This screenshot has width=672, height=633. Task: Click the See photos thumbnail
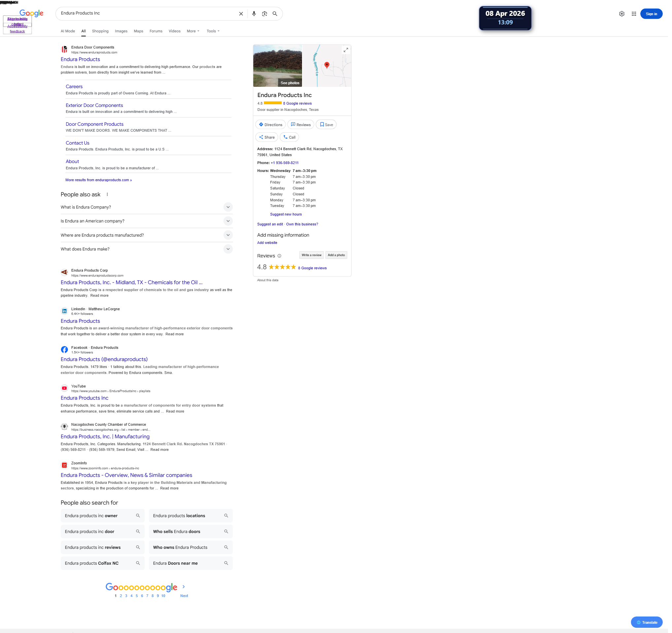tap(279, 66)
